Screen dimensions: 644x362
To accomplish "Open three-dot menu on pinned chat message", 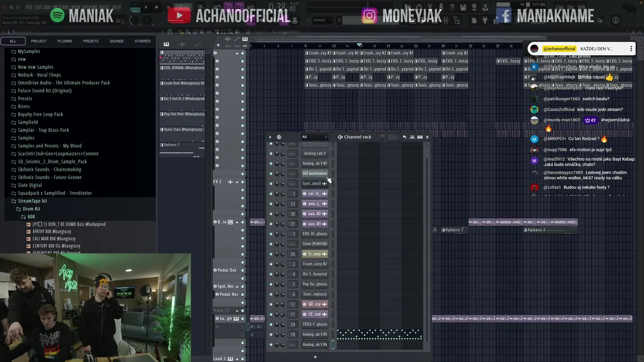I will click(x=631, y=49).
